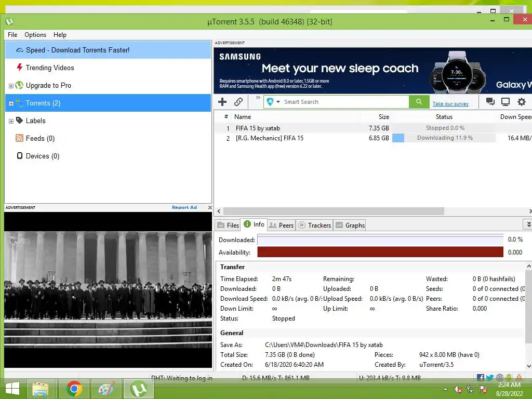Open the Paint icon in the taskbar
This screenshot has width=532, height=399.
click(x=106, y=389)
